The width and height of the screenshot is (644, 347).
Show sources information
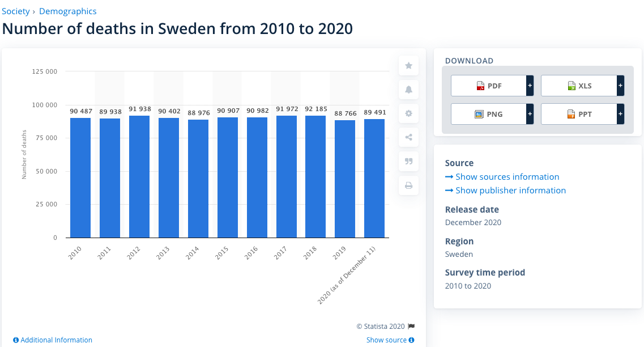pyautogui.click(x=507, y=177)
